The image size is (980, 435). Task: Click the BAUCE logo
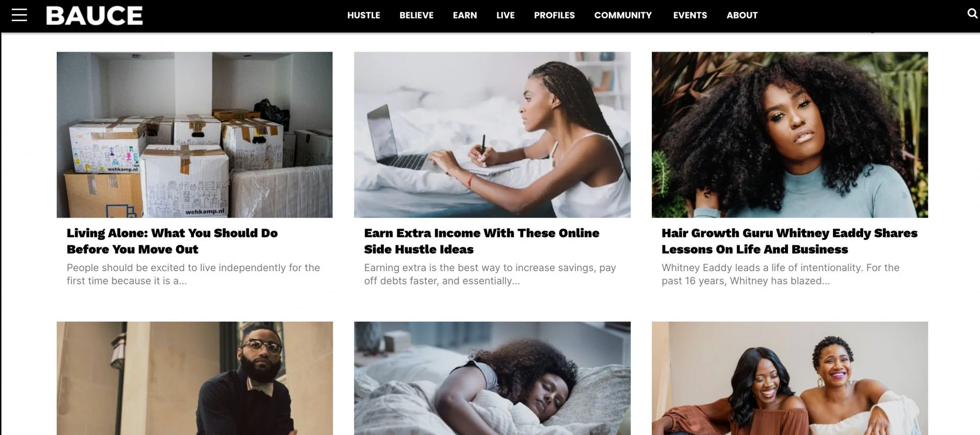coord(94,16)
